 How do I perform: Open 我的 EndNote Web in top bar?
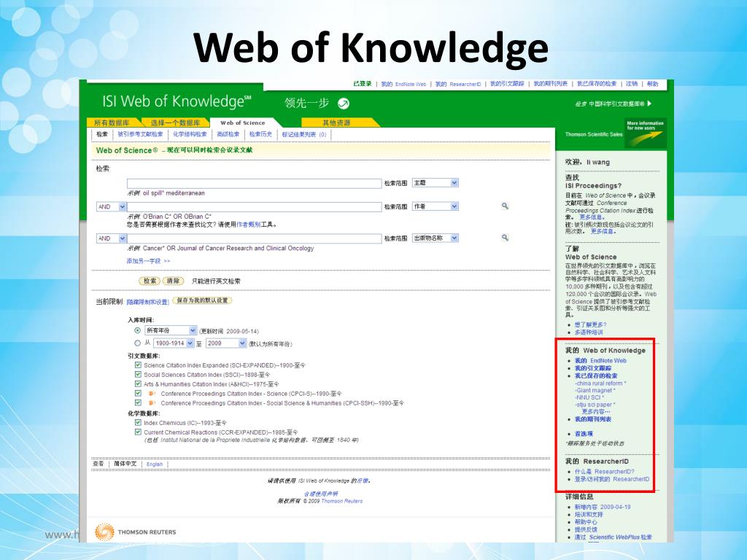pos(403,85)
